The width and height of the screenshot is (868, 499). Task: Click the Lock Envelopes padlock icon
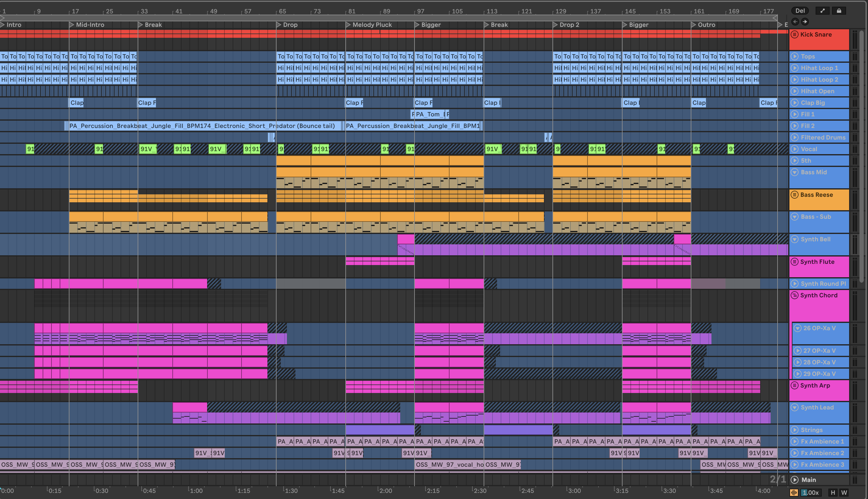click(839, 11)
